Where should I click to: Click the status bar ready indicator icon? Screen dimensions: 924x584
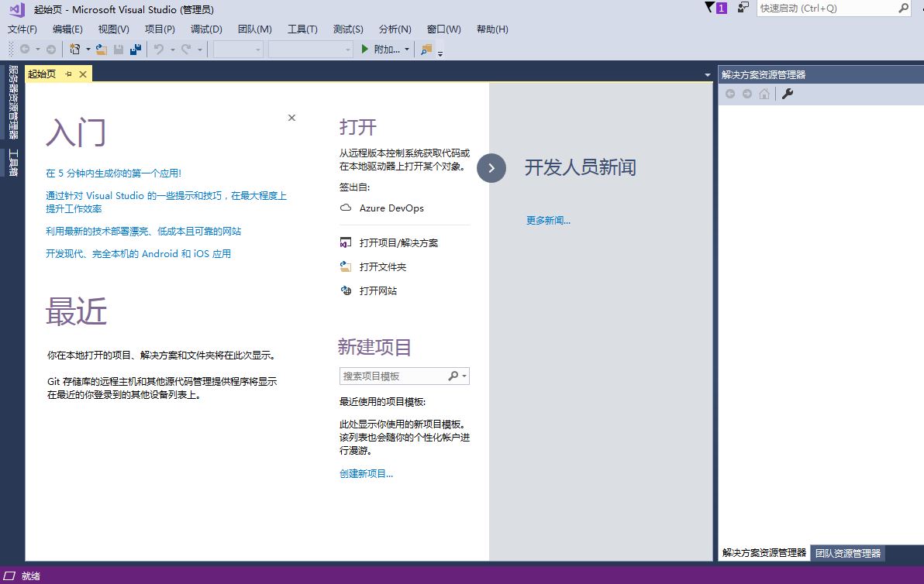pos(9,575)
